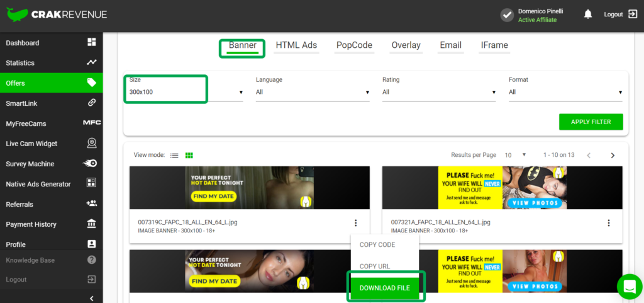
Task: Switch to the HTML Ads tab
Action: (x=297, y=45)
